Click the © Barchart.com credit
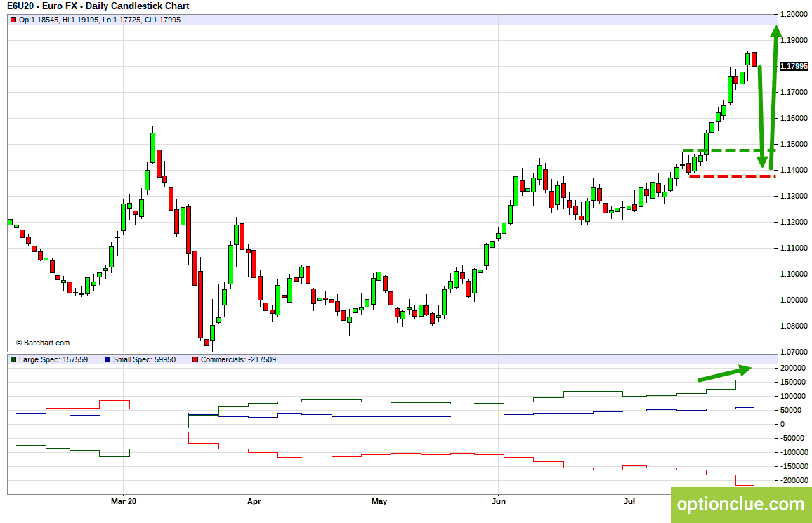Screen dimensions: 812x523 point(43,343)
